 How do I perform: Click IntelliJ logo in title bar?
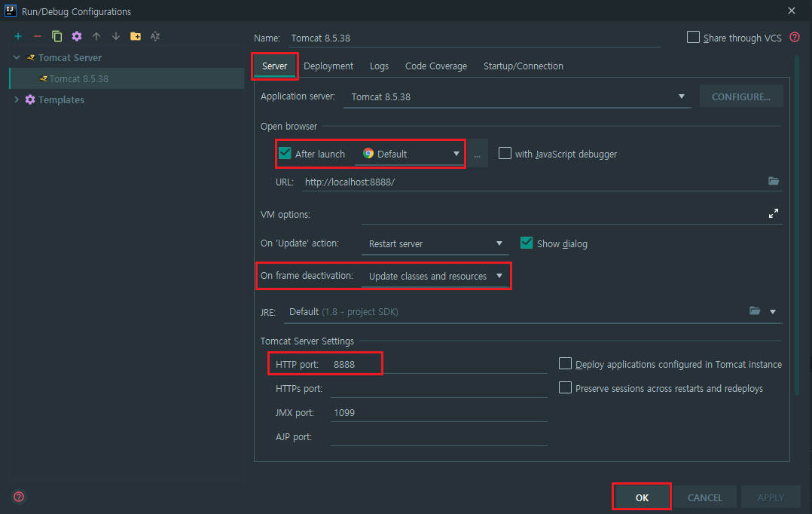click(10, 11)
